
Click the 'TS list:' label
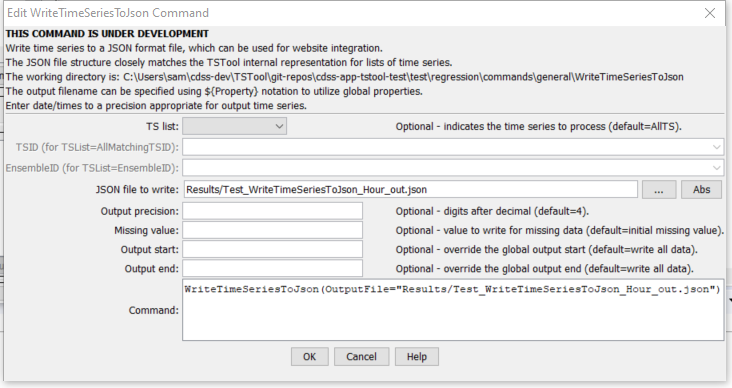[x=162, y=127]
